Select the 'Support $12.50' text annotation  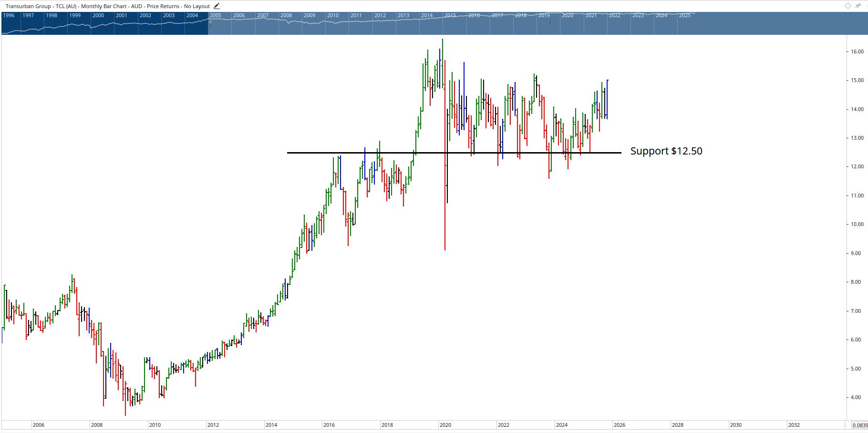(x=666, y=151)
